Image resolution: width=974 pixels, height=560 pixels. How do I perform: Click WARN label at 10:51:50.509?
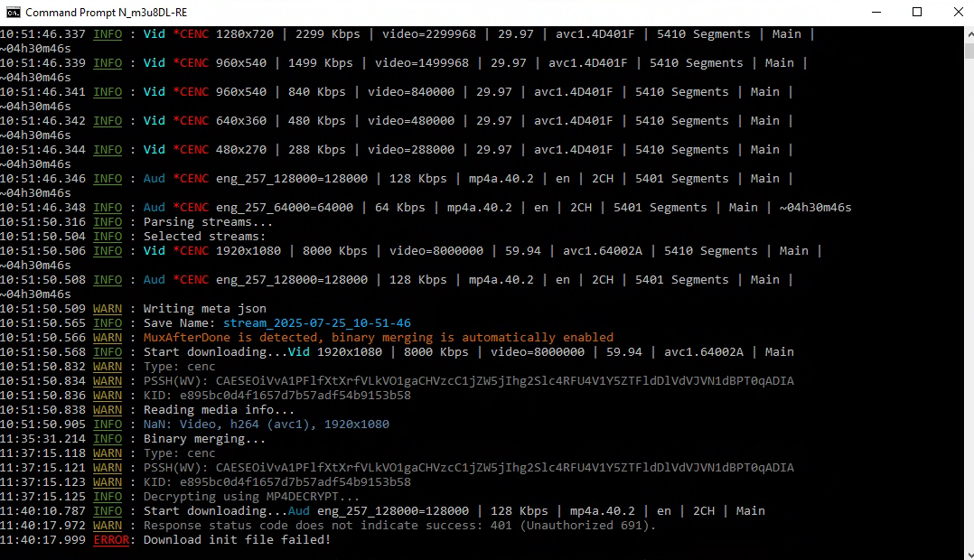click(108, 309)
